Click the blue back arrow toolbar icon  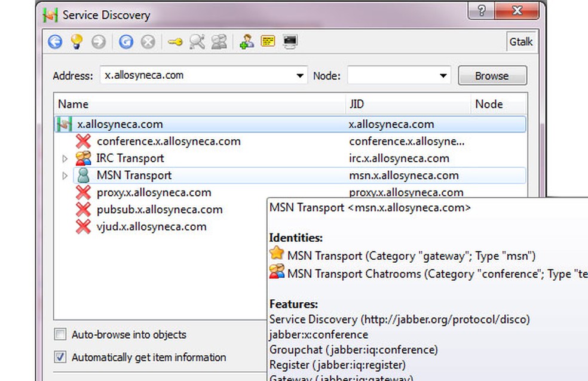55,42
